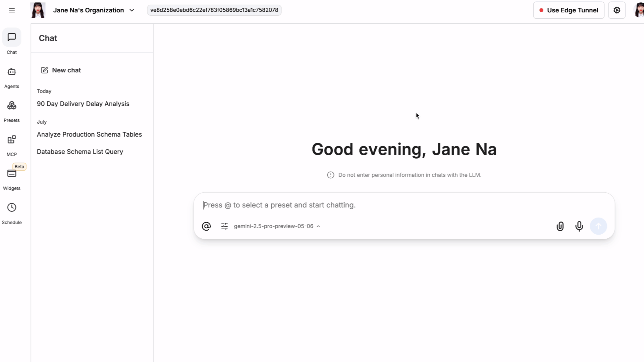This screenshot has width=644, height=362.
Task: Expand gemini-2.5-pro-preview model dropdown
Action: point(277,226)
